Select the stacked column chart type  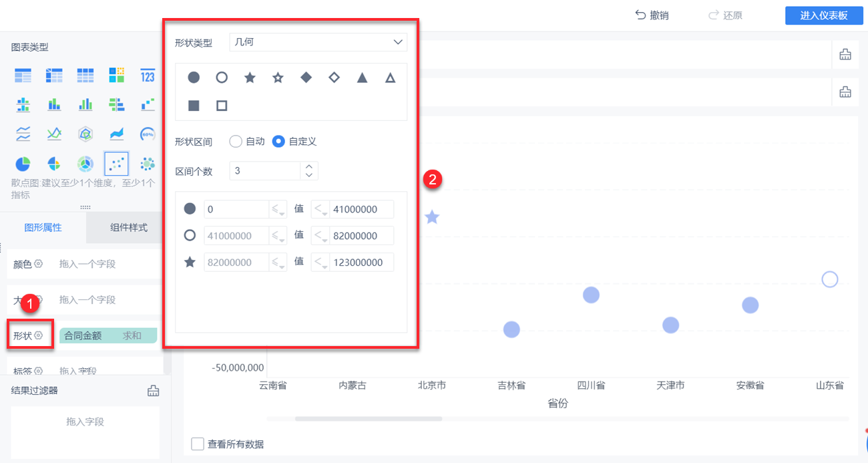pos(54,104)
